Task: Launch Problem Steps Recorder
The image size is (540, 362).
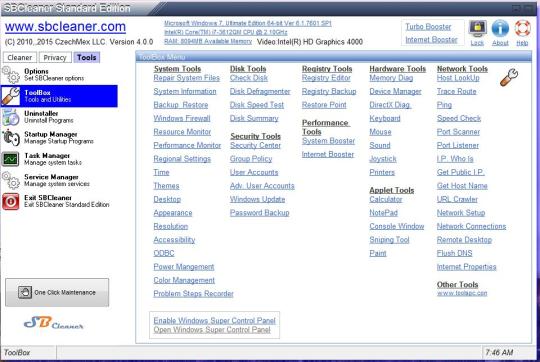Action: tap(194, 294)
